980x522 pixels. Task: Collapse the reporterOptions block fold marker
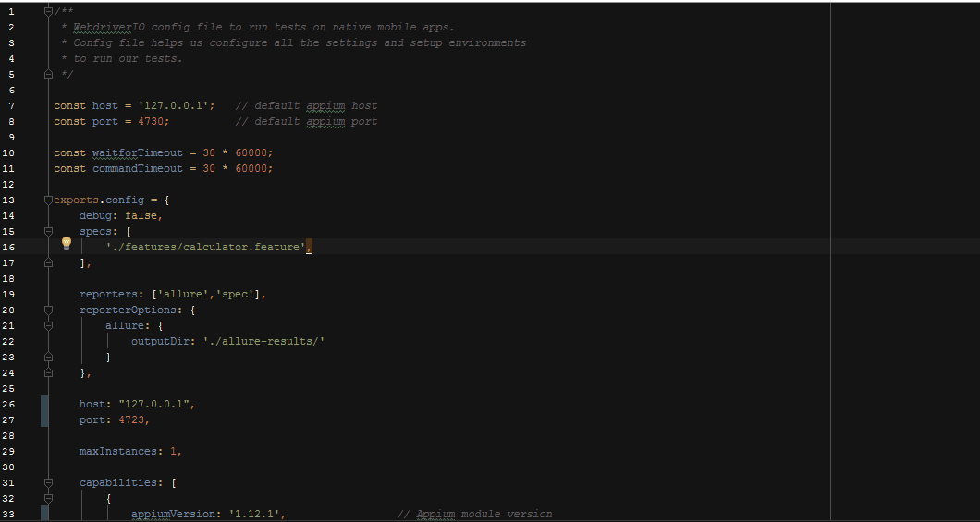click(49, 310)
